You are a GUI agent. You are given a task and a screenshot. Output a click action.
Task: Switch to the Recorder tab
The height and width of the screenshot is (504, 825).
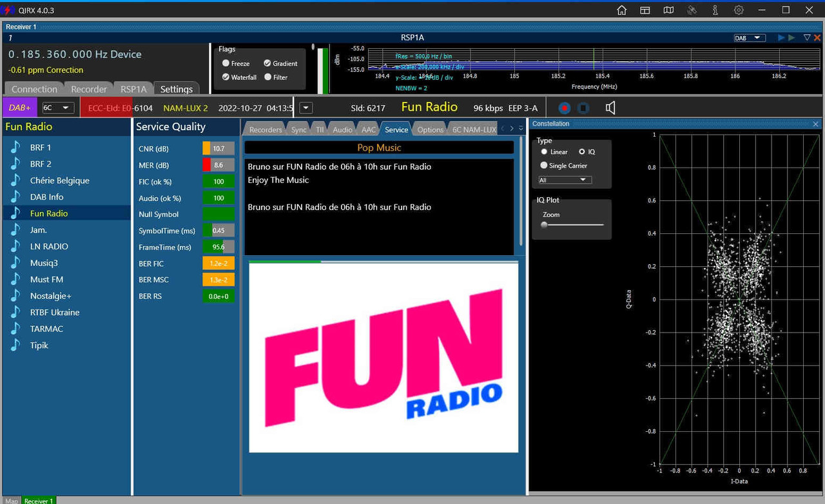coord(89,89)
